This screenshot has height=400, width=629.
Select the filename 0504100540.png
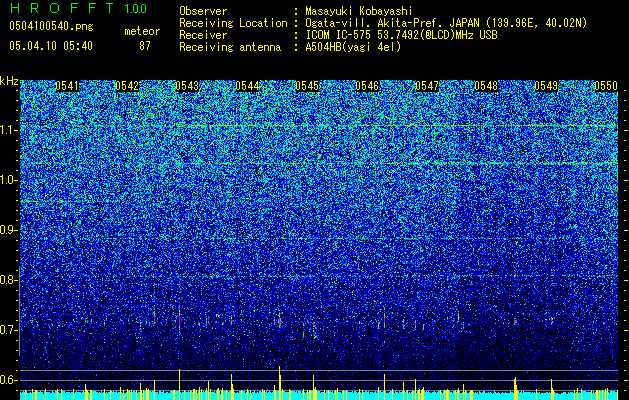click(51, 26)
